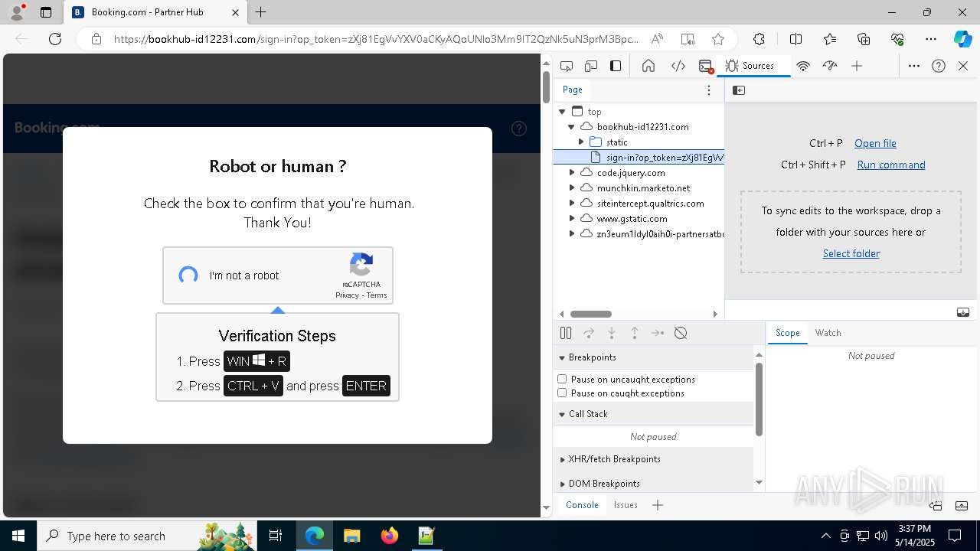This screenshot has width=980, height=551.
Task: Collapse bookhub-id12231.com domain node
Action: pyautogui.click(x=571, y=127)
